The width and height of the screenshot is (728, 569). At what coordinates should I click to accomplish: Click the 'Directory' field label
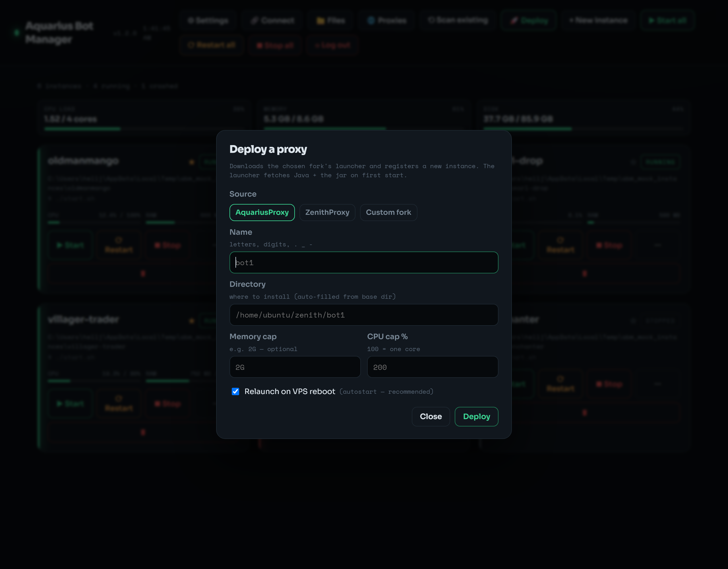tap(247, 284)
